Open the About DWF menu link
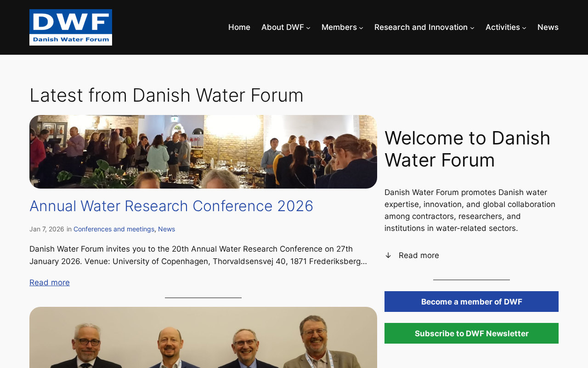The height and width of the screenshot is (368, 588). click(x=283, y=27)
